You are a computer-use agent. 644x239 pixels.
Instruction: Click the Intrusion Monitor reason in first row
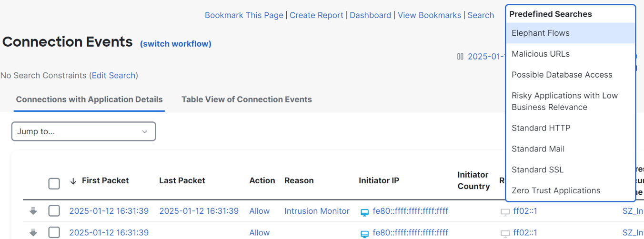click(317, 211)
